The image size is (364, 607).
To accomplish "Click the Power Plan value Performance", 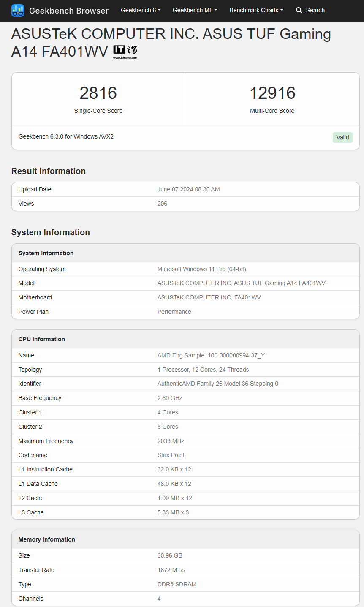I will 174,312.
